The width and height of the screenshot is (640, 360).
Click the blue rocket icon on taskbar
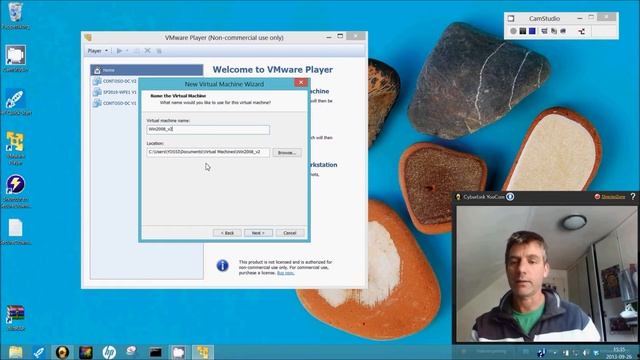click(39, 352)
